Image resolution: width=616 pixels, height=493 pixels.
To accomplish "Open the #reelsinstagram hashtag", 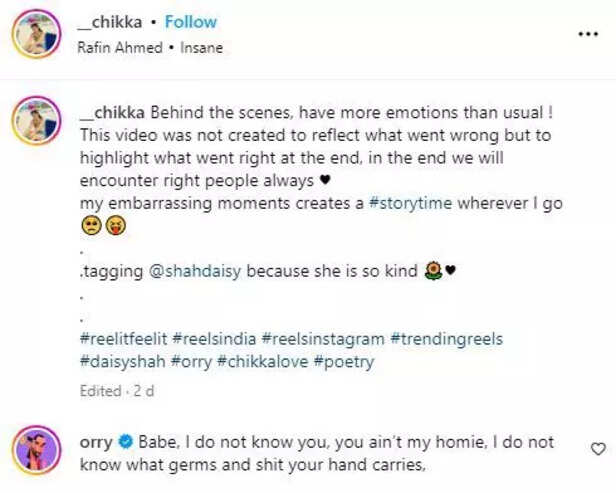I will [324, 340].
